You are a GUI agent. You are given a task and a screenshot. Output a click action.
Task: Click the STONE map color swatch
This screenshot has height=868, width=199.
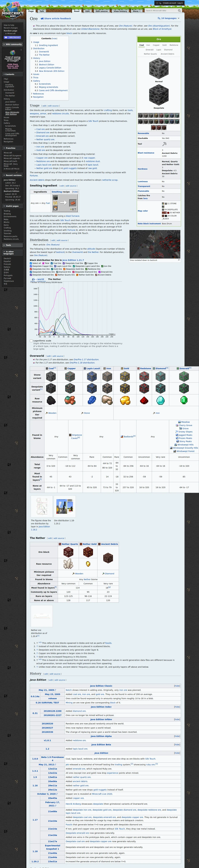166,204
